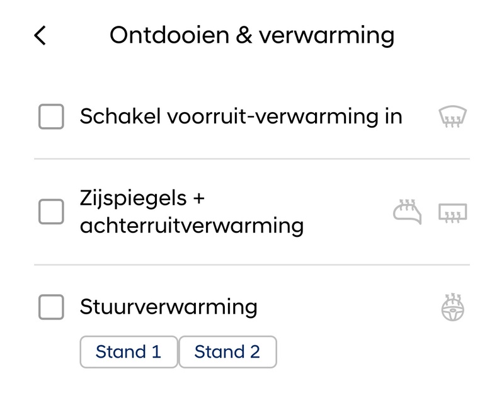Viewport: 504px width, 420px height.
Task: Go back using the left arrow
Action: [x=40, y=36]
